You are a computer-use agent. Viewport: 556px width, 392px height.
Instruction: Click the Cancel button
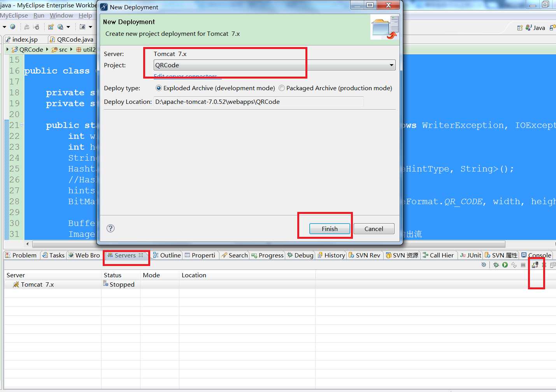click(x=374, y=229)
